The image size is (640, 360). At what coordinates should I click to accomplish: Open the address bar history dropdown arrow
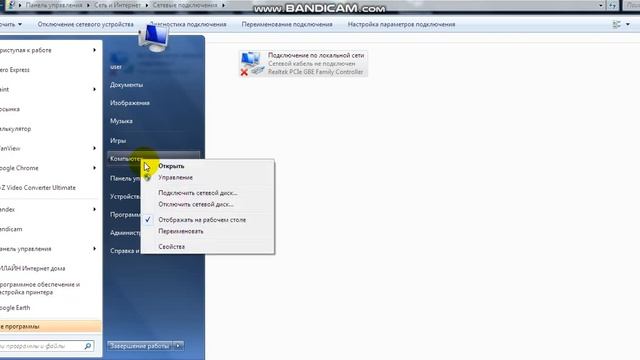coord(601,5)
